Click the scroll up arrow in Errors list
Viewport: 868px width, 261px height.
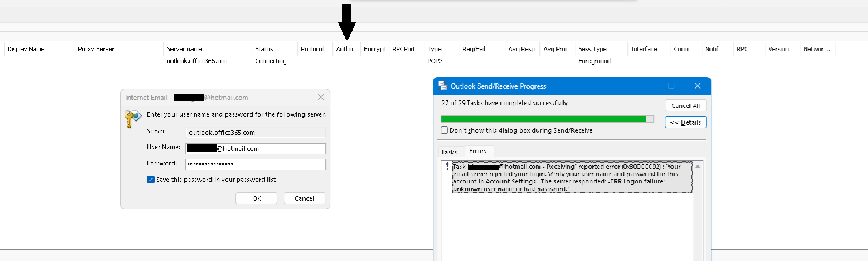(698, 167)
